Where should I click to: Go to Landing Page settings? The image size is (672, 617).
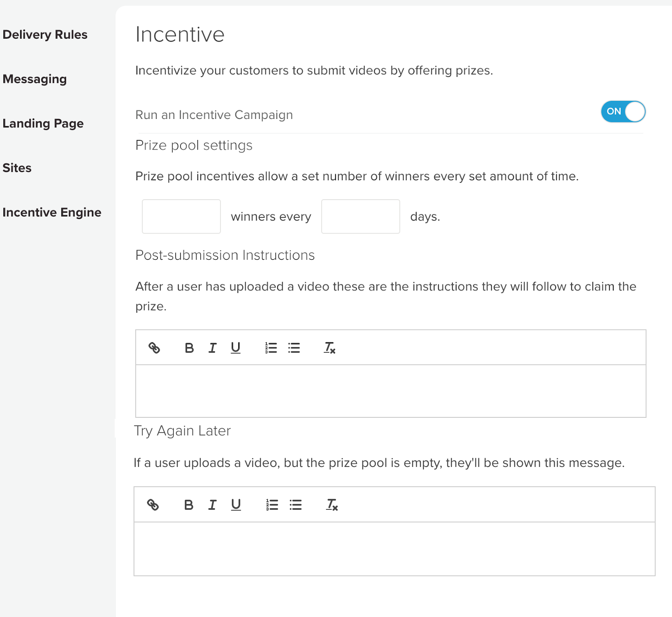43,124
